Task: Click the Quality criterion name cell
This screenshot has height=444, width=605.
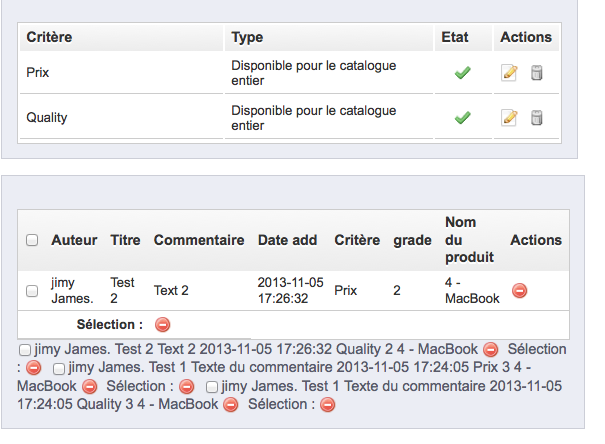Action: pos(47,118)
